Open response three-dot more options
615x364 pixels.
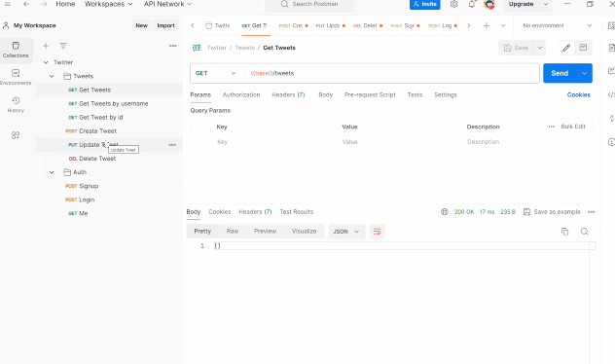pos(592,212)
